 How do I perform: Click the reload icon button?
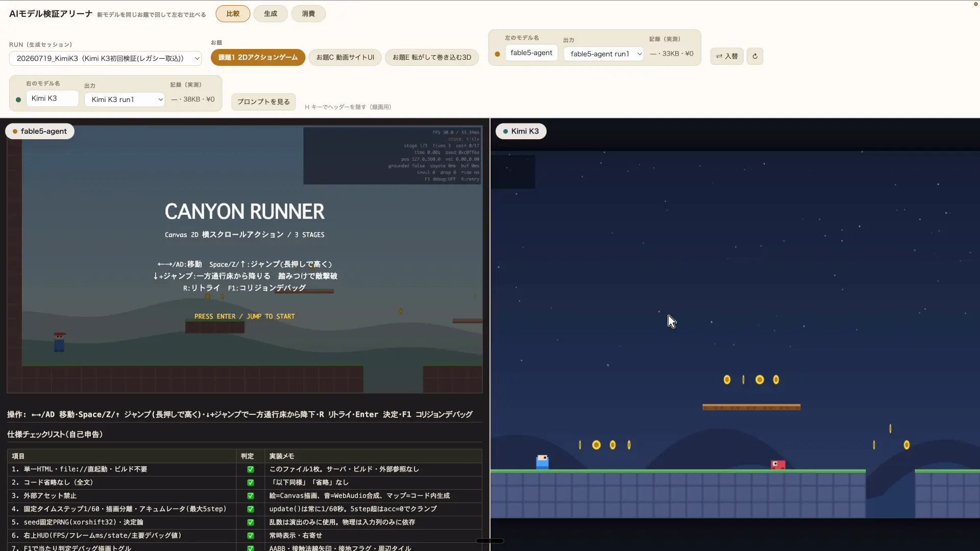point(755,56)
